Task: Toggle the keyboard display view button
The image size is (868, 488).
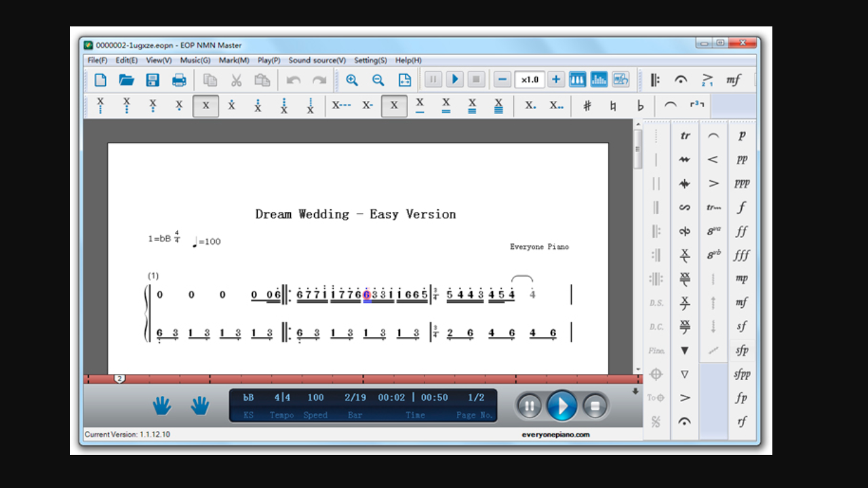Action: click(577, 79)
